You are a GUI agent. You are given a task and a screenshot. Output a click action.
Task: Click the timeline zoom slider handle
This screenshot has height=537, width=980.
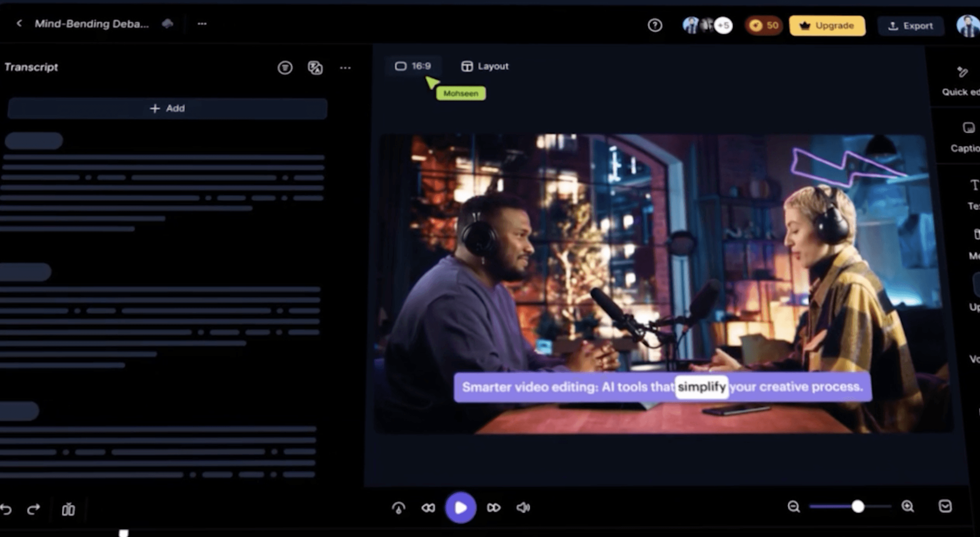click(858, 507)
